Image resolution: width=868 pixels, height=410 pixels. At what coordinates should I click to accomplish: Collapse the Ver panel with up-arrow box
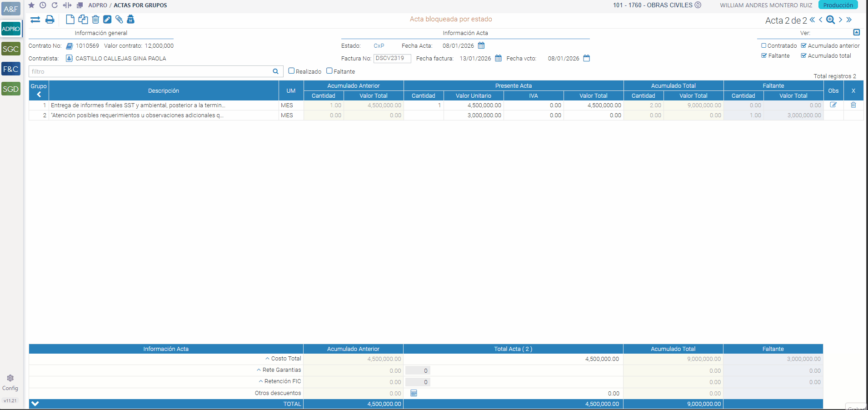tap(857, 32)
